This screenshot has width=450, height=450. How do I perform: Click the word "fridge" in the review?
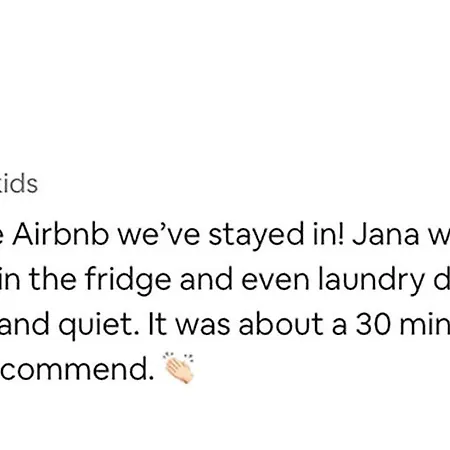[128, 279]
